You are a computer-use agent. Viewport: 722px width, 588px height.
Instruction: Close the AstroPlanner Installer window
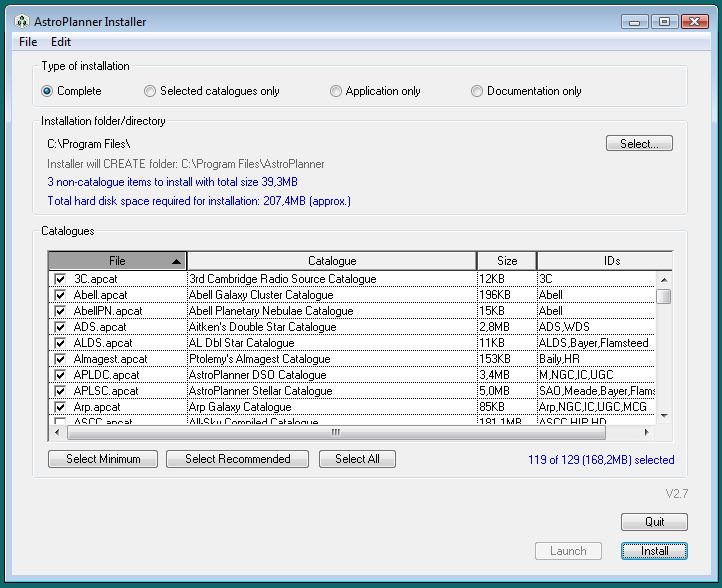point(694,22)
